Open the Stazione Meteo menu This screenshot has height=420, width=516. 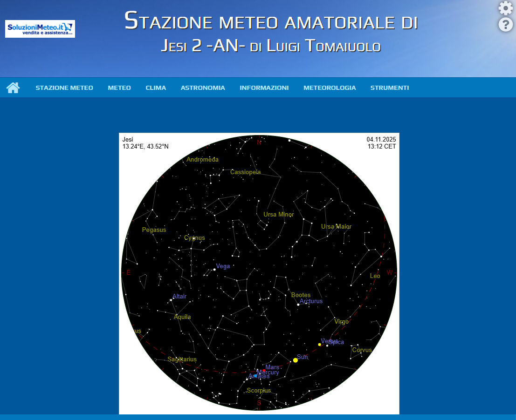point(64,88)
